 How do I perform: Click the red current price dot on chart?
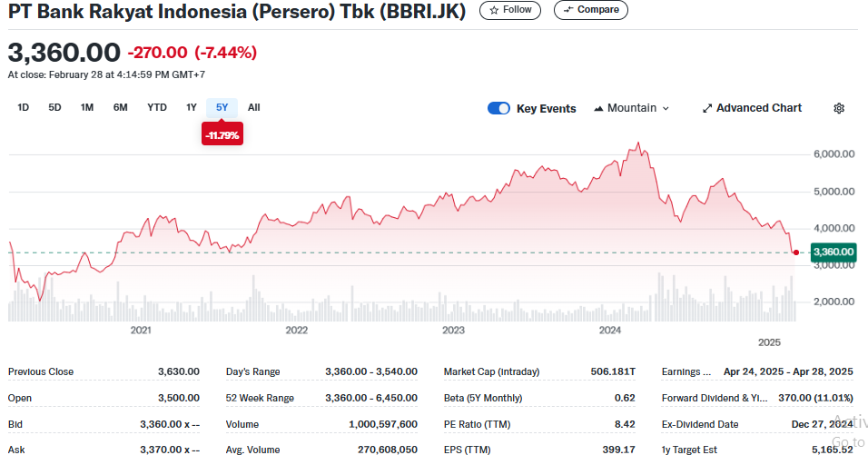click(796, 252)
